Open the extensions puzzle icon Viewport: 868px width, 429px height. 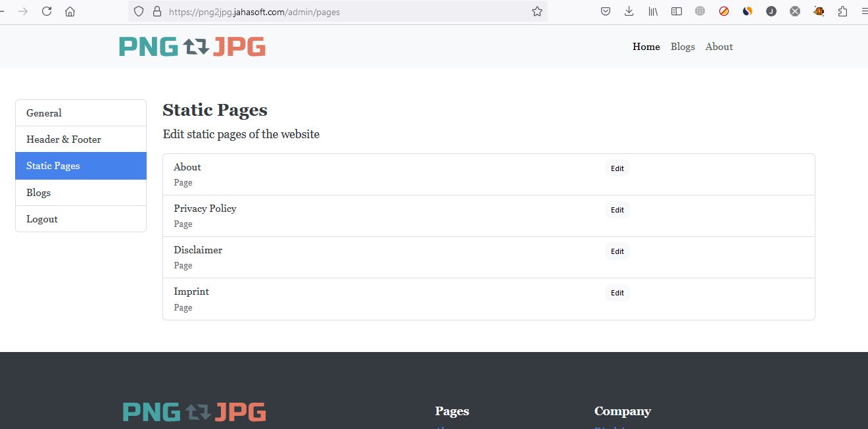[x=843, y=11]
